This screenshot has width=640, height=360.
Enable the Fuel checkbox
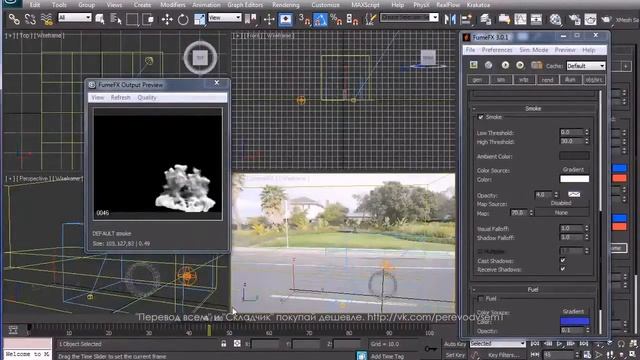(x=481, y=299)
